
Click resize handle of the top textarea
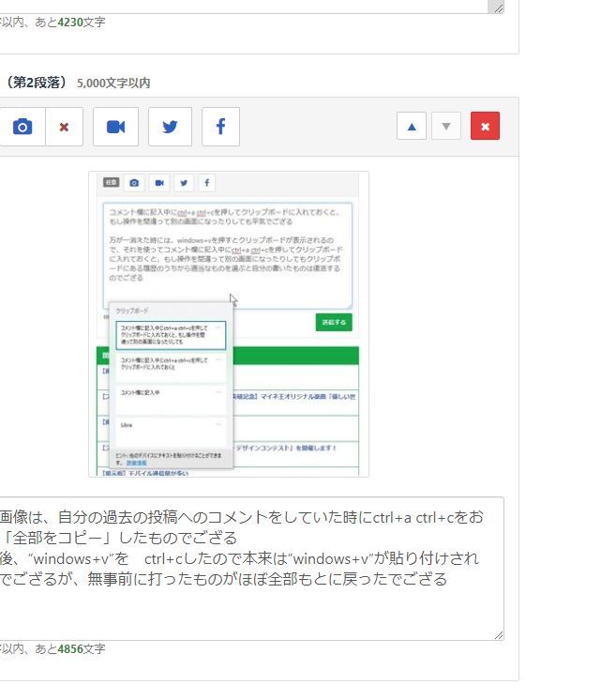[x=498, y=8]
